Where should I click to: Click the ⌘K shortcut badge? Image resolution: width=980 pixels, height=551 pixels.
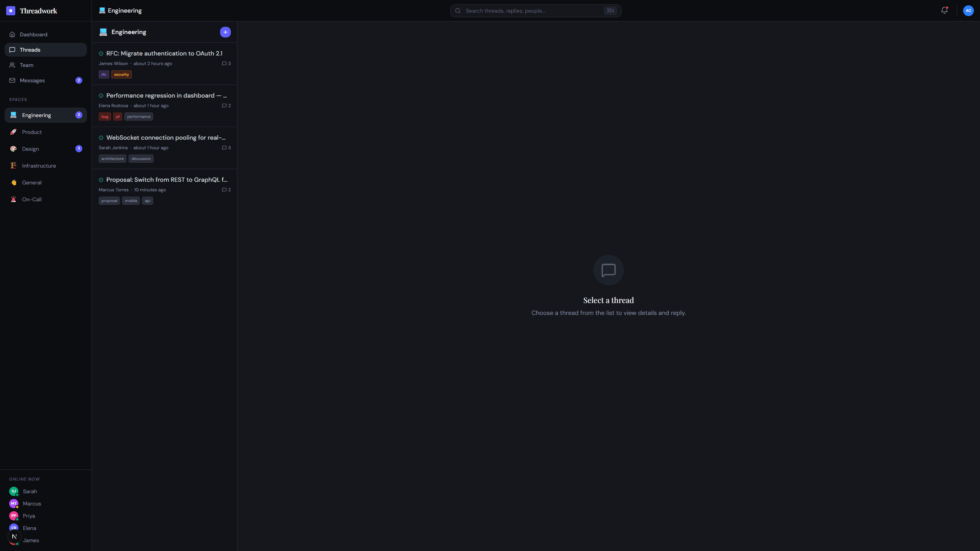point(611,11)
